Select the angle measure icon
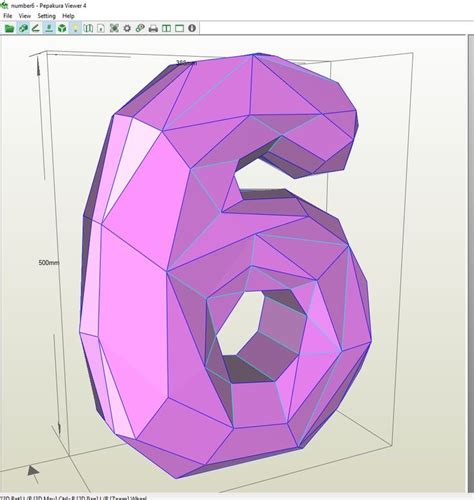Image resolution: width=474 pixels, height=500 pixels. 36,28
